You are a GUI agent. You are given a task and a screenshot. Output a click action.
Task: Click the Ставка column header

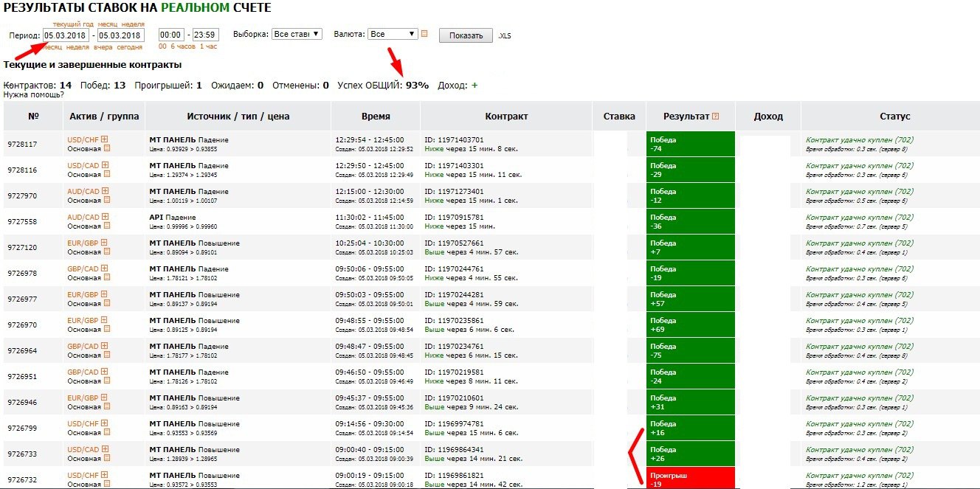(619, 117)
